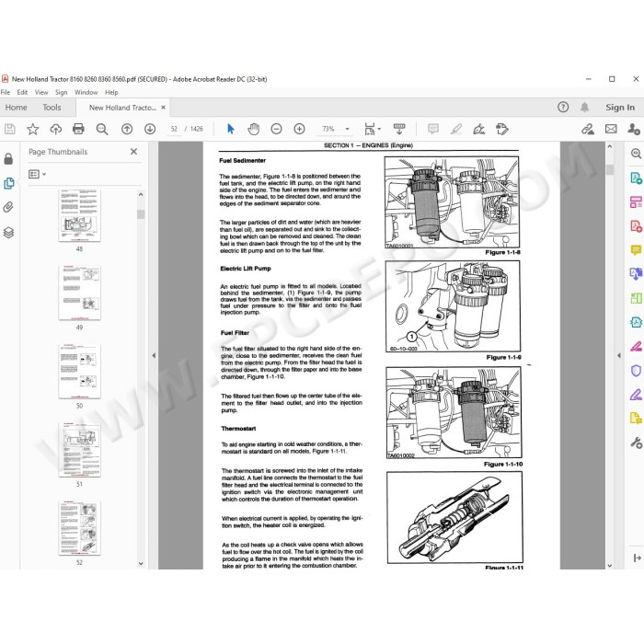Select the Hand pan tool
This screenshot has height=644, width=644.
tap(253, 129)
